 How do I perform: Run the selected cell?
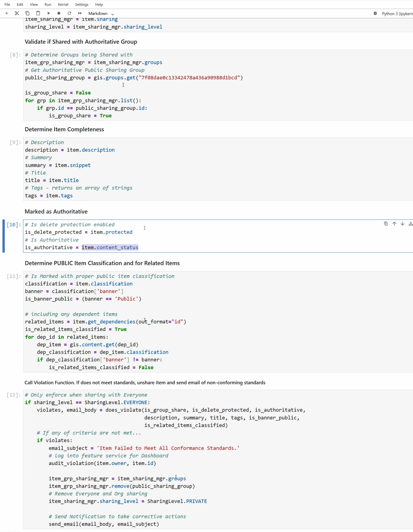pyautogui.click(x=49, y=13)
